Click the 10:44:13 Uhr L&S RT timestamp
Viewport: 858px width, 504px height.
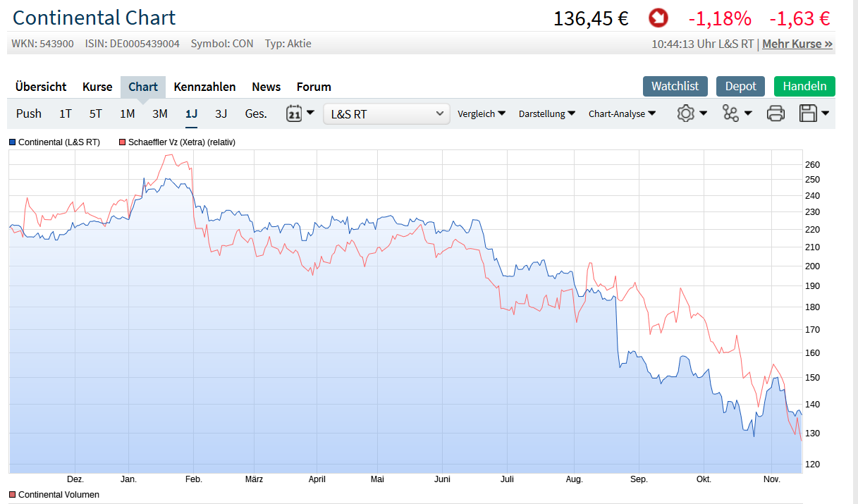(x=703, y=44)
